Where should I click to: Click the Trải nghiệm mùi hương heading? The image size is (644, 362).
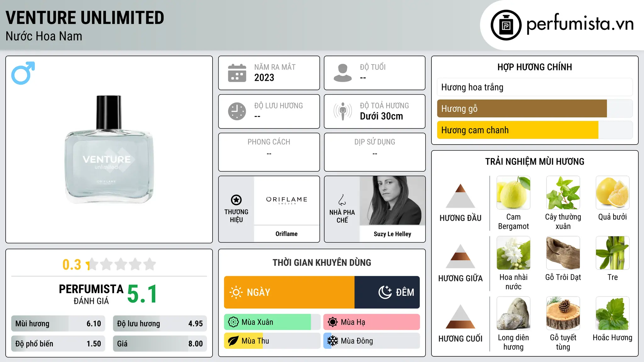tap(535, 162)
